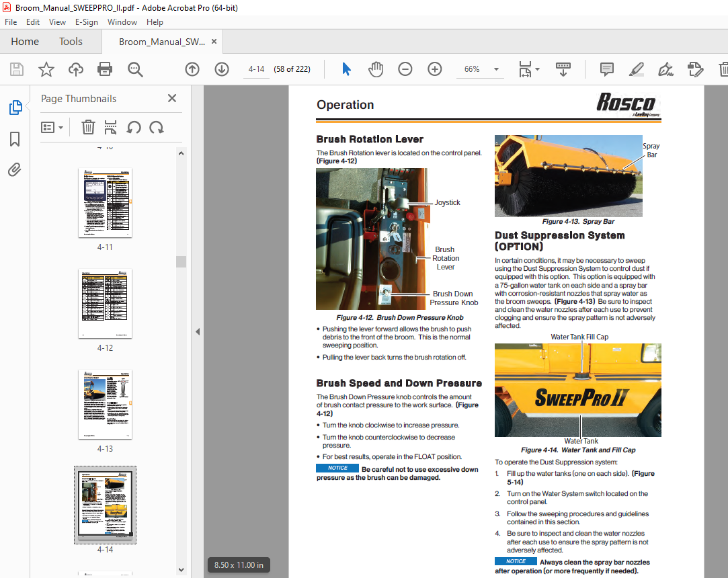Collapse the navigation pane with left arrow

[198, 331]
